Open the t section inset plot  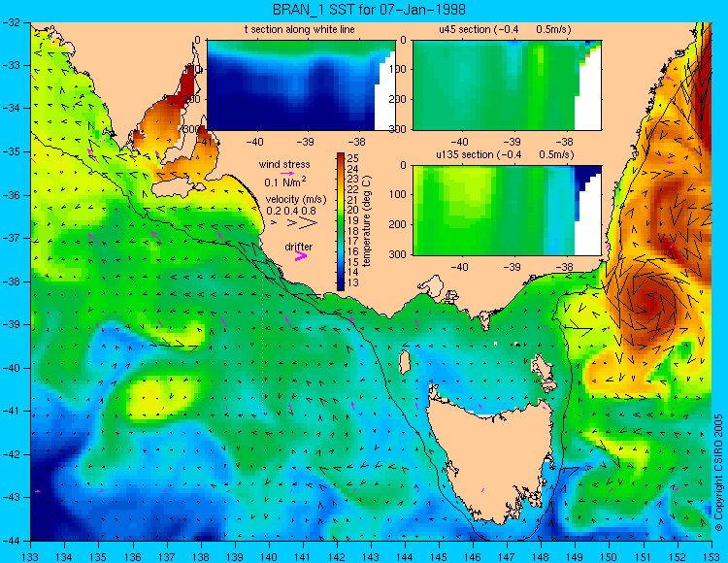[x=301, y=85]
